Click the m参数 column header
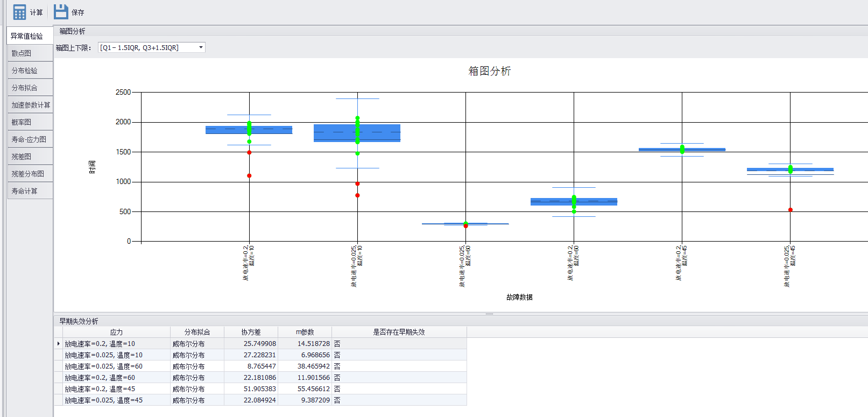This screenshot has height=417, width=868. point(305,332)
